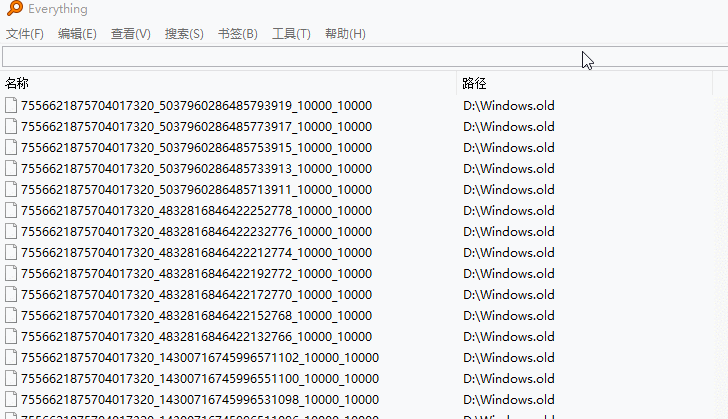
Task: Select file 7556621875704017320_4832816846422172770_10000_10000
Action: point(196,295)
